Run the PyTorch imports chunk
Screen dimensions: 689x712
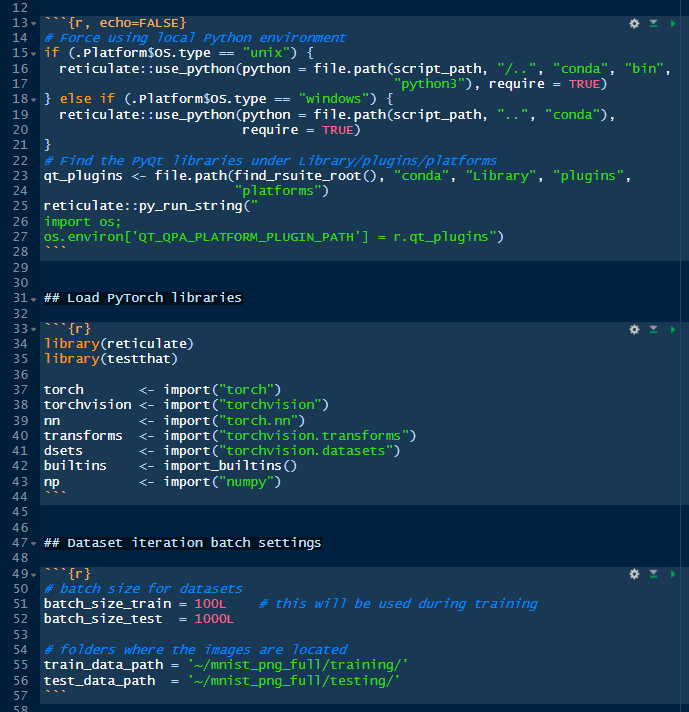pos(673,329)
